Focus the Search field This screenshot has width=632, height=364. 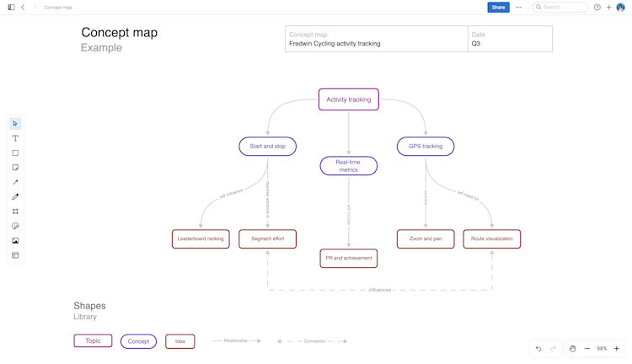560,8
